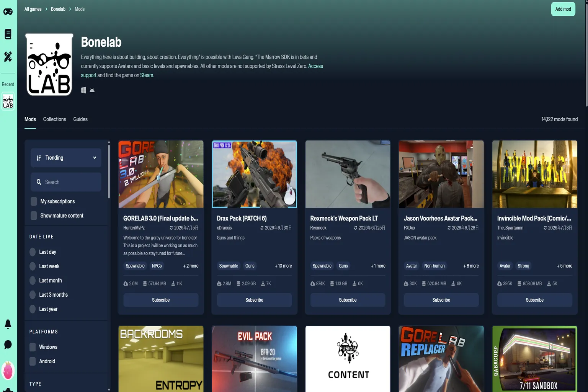Subscribe to Jason Voorhees Avatar Pack
The width and height of the screenshot is (588, 392).
tap(441, 300)
